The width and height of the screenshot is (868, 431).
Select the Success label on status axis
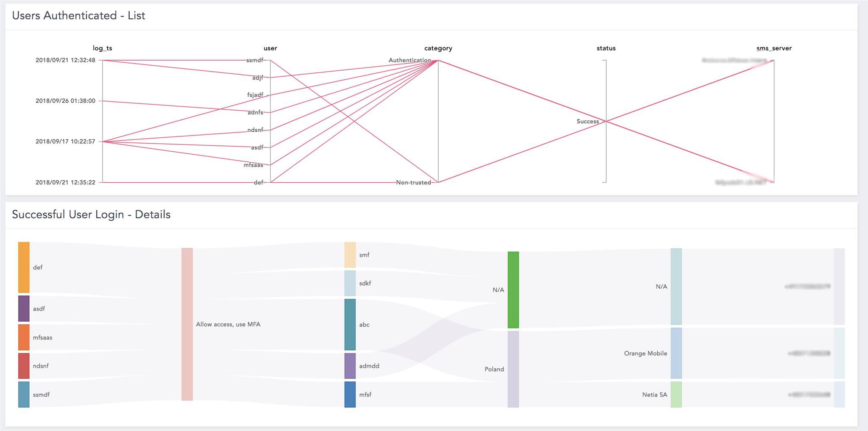(x=587, y=121)
